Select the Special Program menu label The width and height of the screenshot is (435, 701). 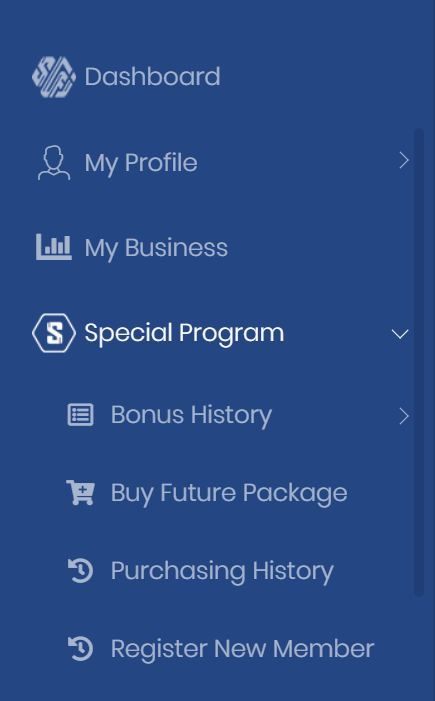pyautogui.click(x=184, y=334)
